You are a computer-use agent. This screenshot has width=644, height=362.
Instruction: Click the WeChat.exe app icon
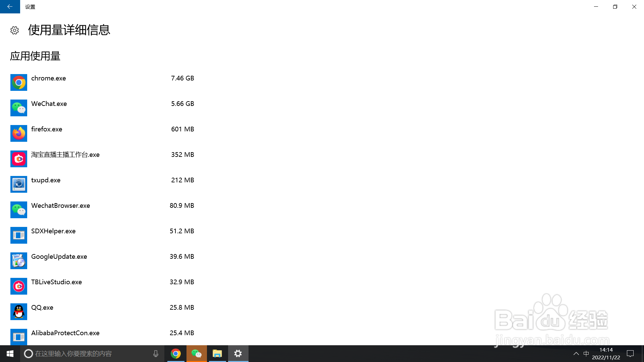[x=19, y=108]
